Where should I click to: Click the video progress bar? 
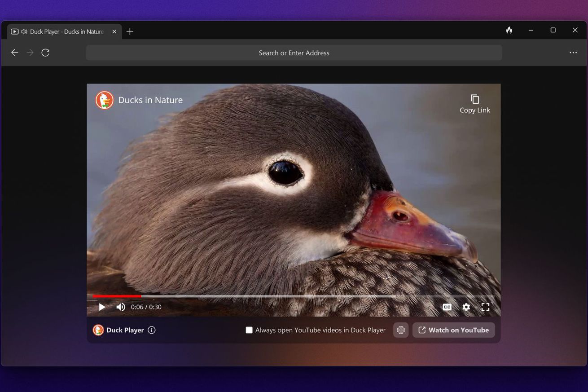tap(269, 296)
